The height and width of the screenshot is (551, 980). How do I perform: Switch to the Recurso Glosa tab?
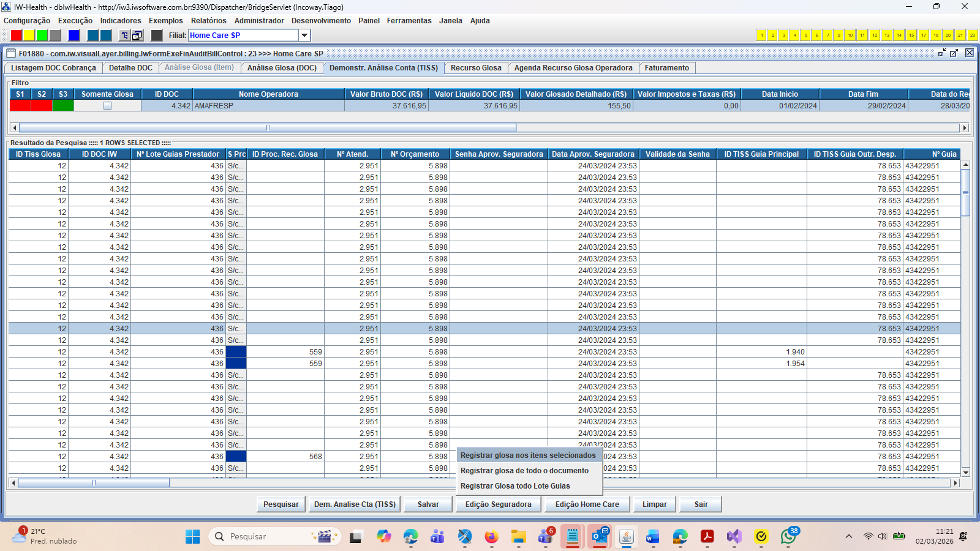tap(476, 68)
